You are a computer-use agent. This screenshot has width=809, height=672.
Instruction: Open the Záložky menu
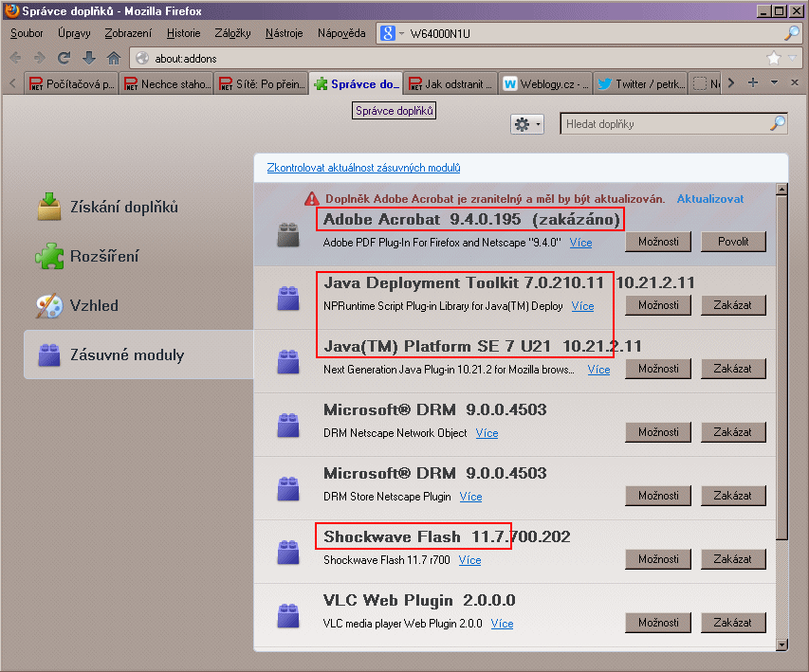(232, 33)
